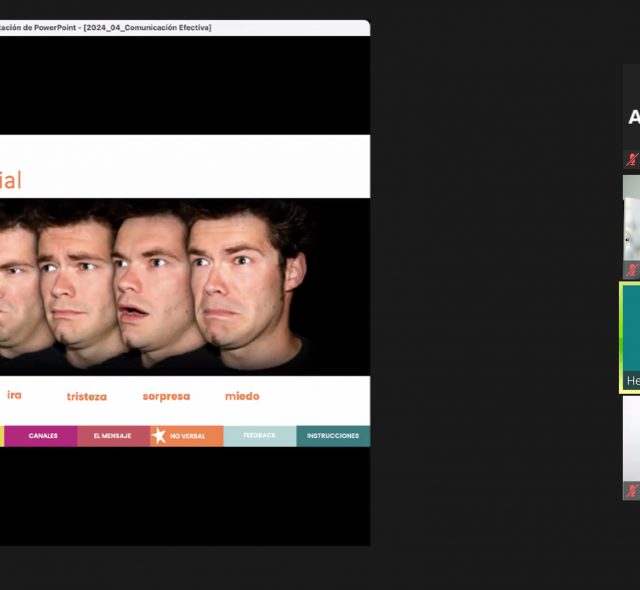
Task: Switch to the FEEDBACK section tab
Action: coord(259,436)
